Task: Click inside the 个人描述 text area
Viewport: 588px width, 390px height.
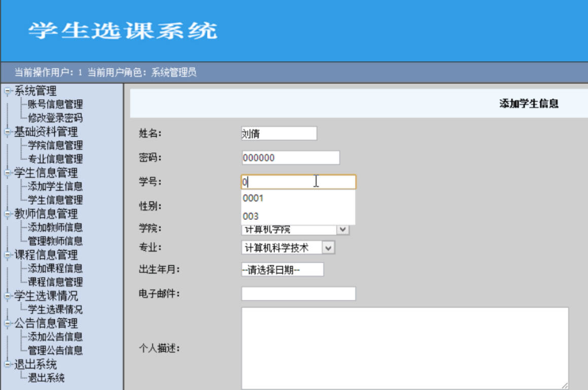Action: click(x=404, y=348)
